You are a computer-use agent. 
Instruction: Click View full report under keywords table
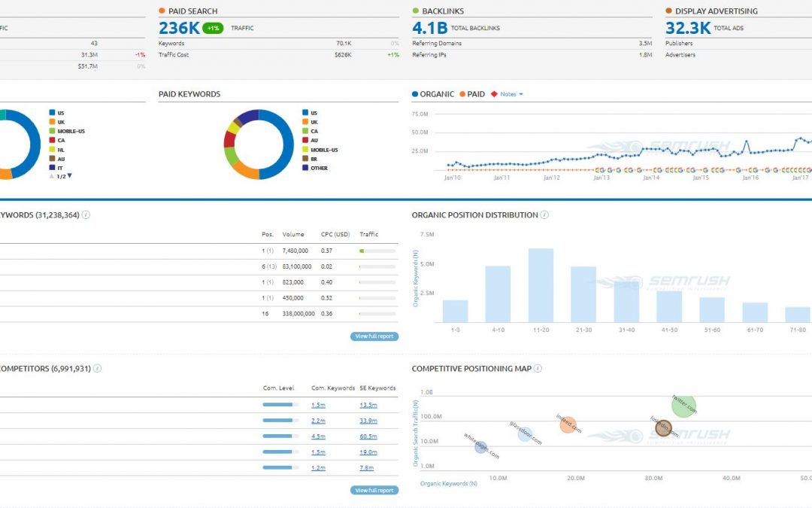374,336
